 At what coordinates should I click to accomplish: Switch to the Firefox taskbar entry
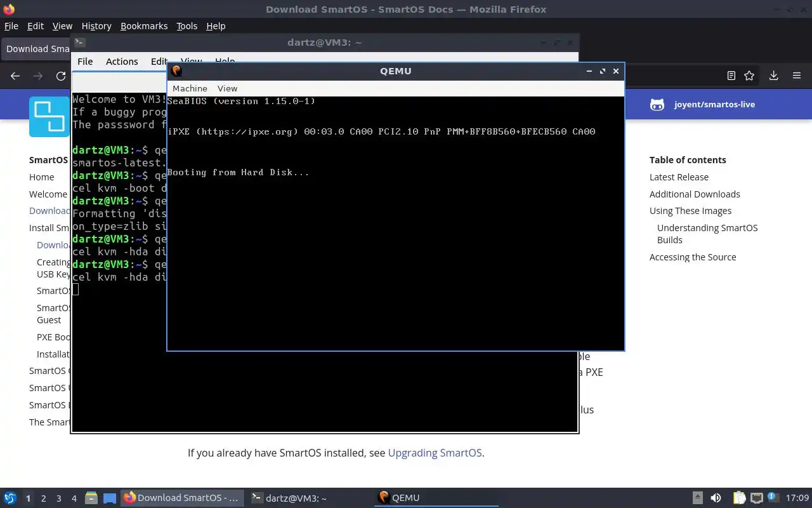[182, 498]
